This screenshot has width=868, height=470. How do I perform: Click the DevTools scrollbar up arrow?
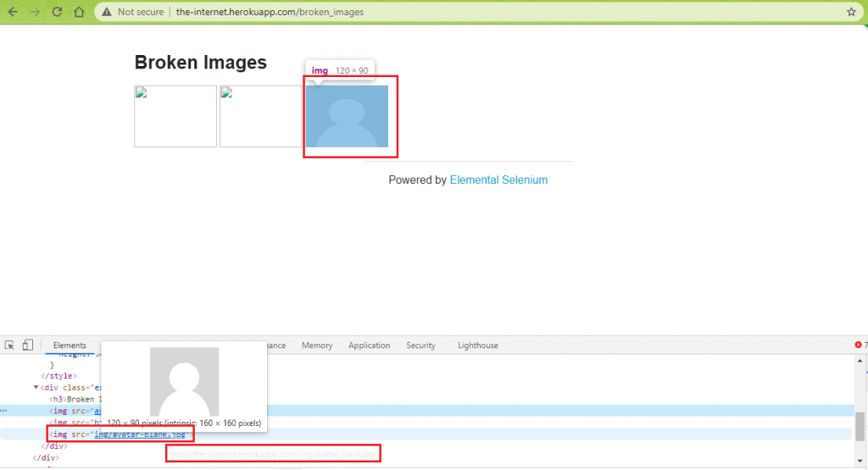coord(860,361)
